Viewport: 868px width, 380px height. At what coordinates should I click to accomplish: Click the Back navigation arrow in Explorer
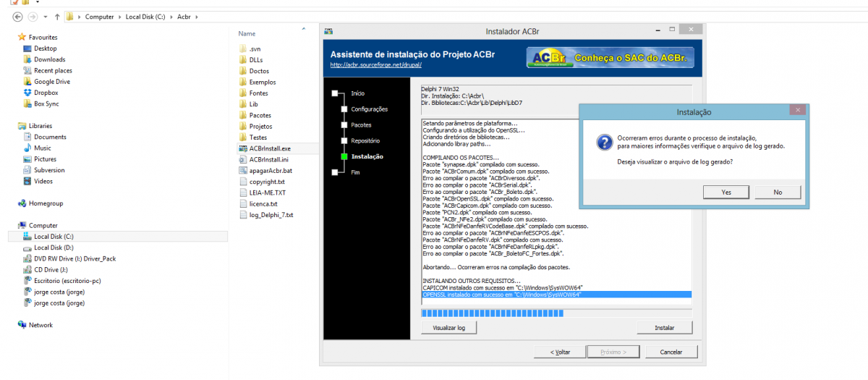[x=17, y=16]
